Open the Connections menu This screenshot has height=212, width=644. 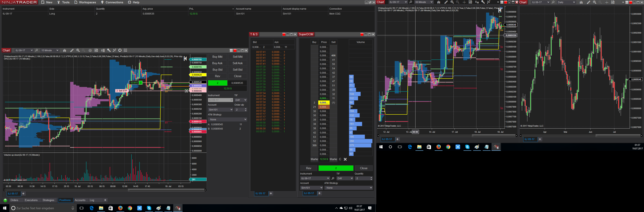[112, 2]
